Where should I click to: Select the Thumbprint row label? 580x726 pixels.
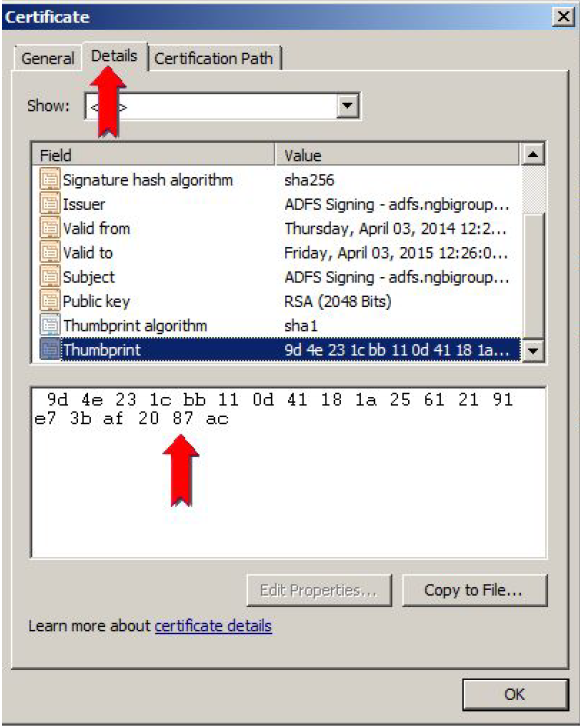[102, 350]
